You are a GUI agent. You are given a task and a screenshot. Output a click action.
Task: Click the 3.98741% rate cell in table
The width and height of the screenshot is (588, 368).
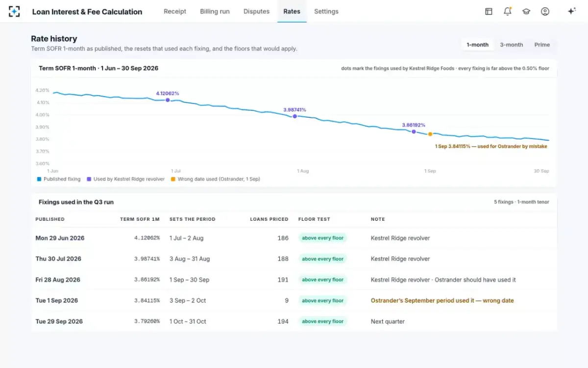coord(147,259)
